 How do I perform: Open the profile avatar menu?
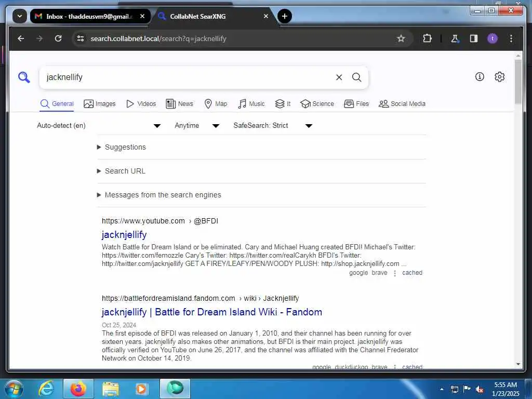click(493, 38)
